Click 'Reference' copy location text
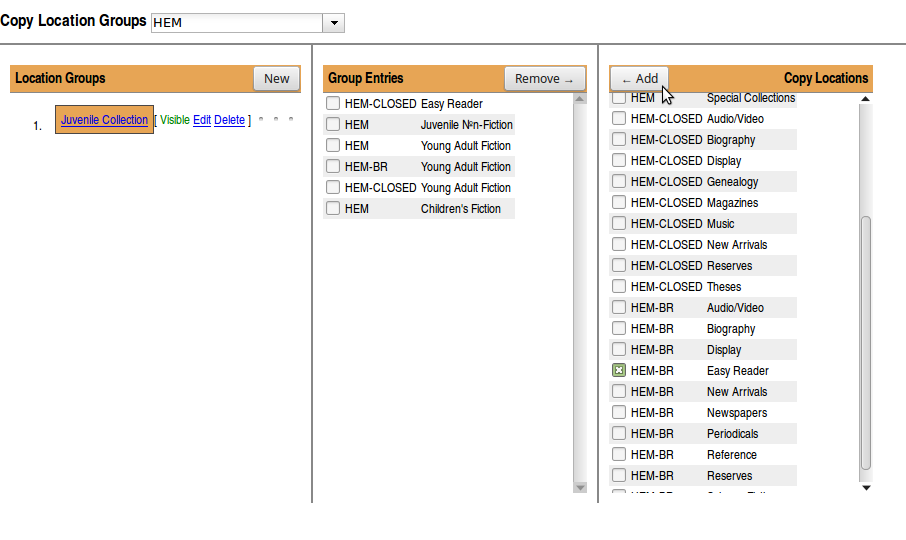This screenshot has height=540, width=906. [x=732, y=455]
